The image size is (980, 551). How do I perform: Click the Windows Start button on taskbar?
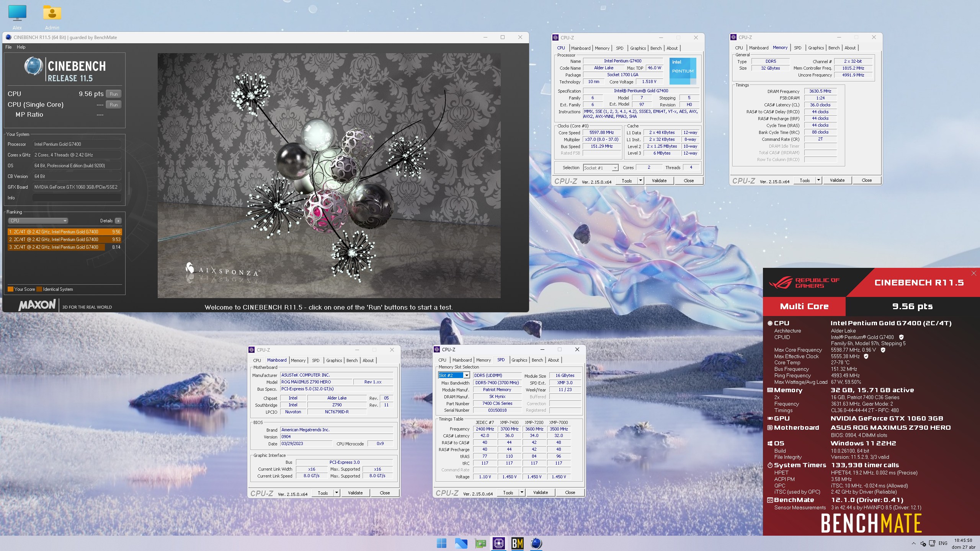tap(441, 543)
